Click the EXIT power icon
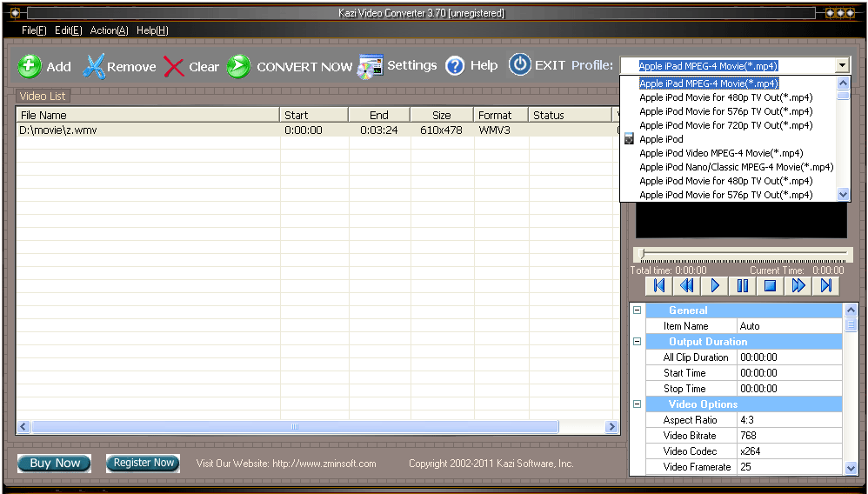Screen dimensions: 868x494 click(x=520, y=65)
